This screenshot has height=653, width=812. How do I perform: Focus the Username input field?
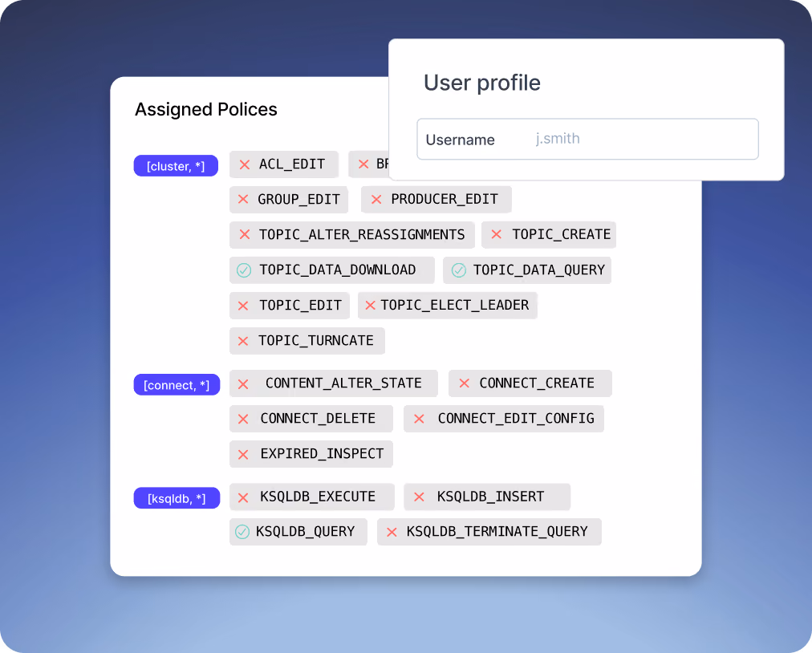click(588, 139)
